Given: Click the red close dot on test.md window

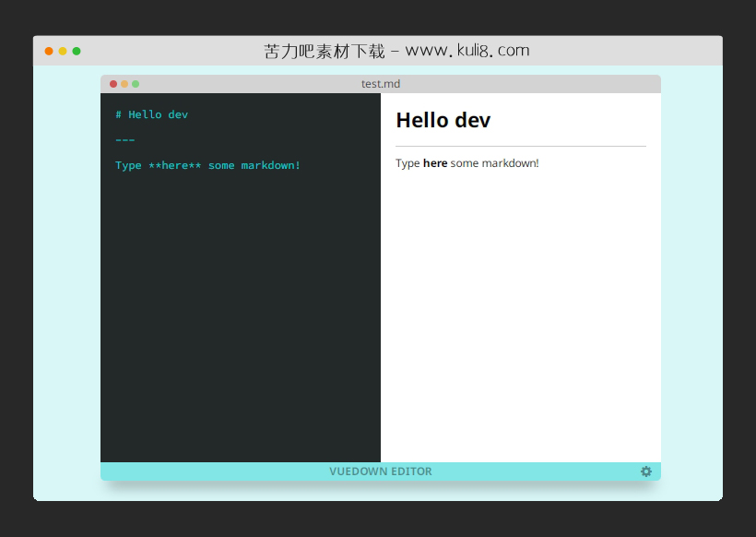Looking at the screenshot, I should (x=112, y=83).
